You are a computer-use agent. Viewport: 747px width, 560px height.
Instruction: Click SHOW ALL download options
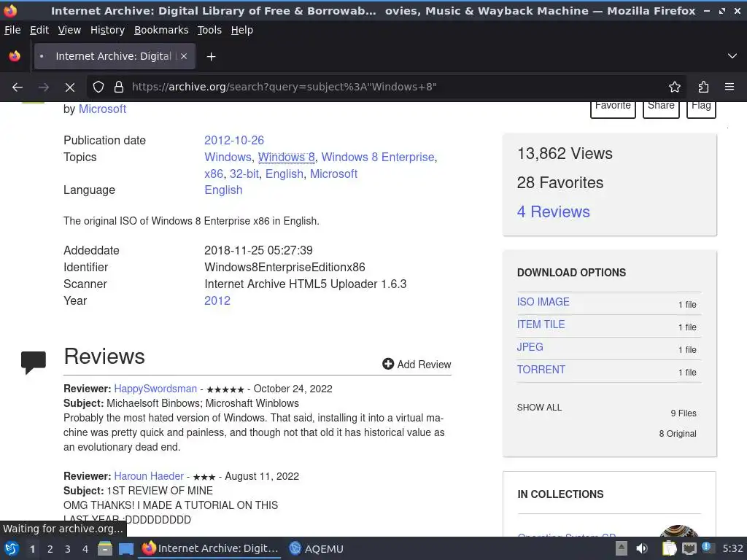539,408
